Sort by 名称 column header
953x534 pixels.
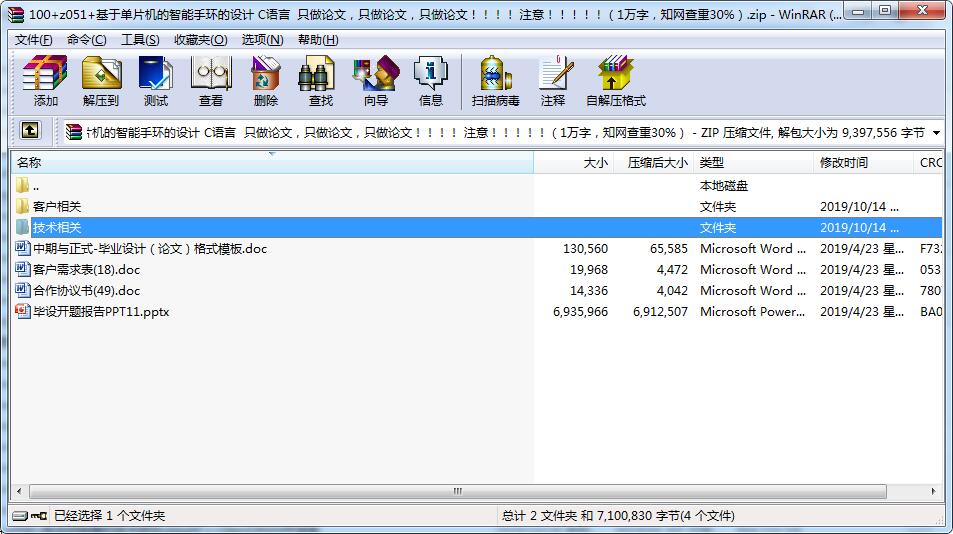(272, 162)
